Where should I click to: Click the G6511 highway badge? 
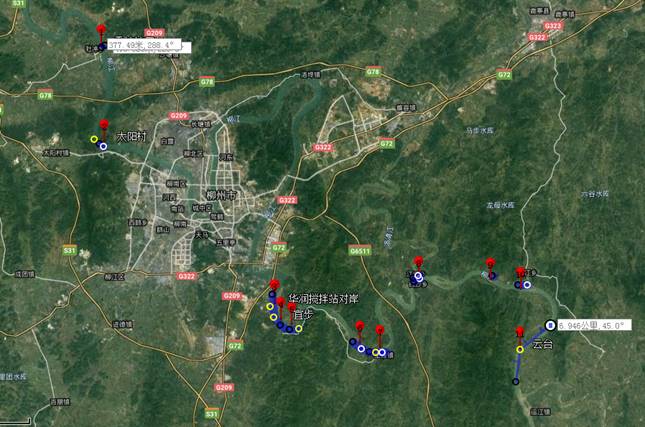[x=360, y=251]
